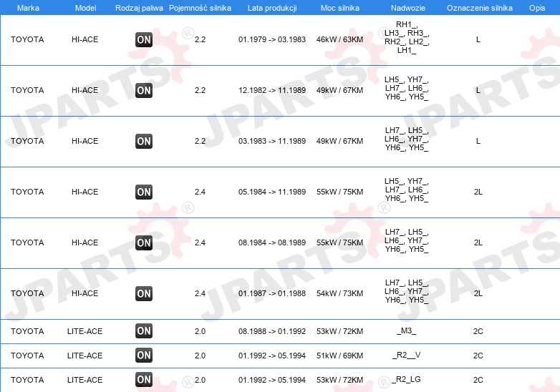Click body codes in the 03.1983 -> 11.1989 row
This screenshot has width=560, height=392.
tap(407, 139)
